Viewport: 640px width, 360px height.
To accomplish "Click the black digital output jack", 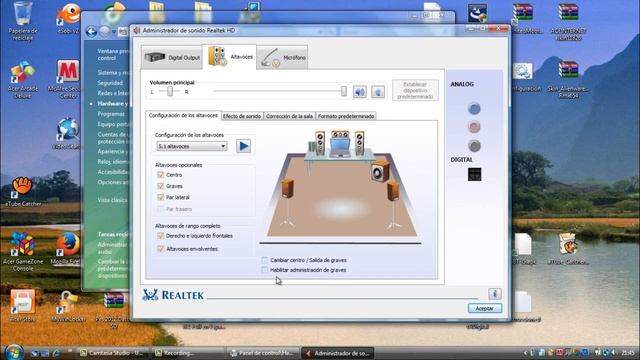I will [x=474, y=174].
